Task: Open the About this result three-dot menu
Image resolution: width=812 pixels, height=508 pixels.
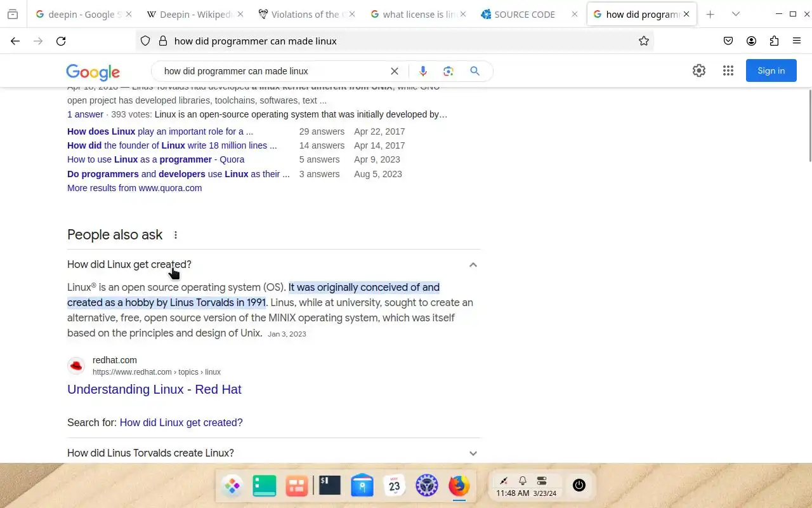Action: 176,235
